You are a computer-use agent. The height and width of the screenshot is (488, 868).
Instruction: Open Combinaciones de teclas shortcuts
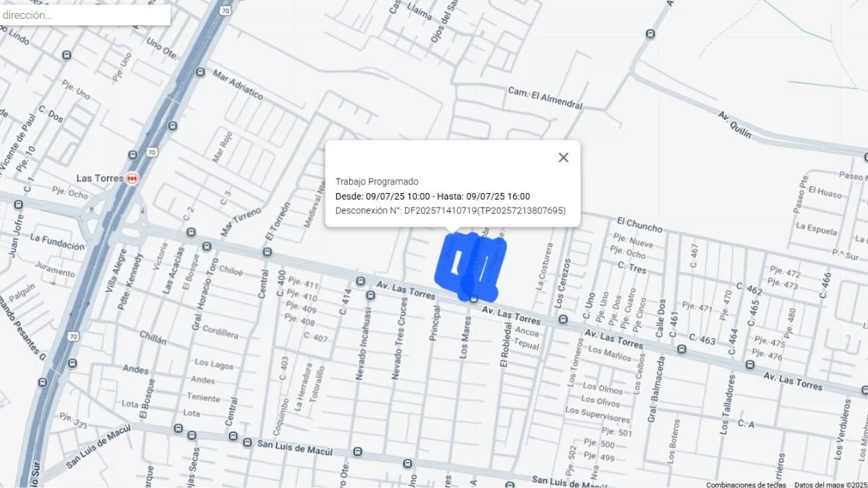tap(746, 484)
